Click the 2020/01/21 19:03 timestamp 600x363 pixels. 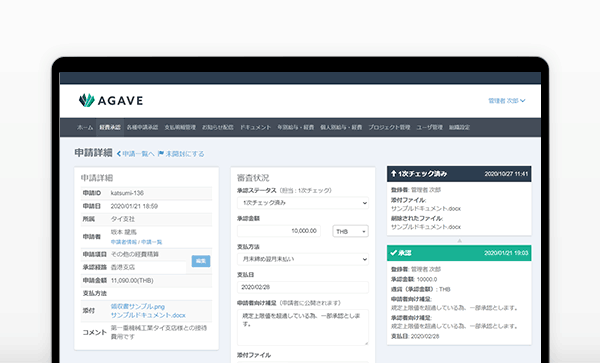pos(506,253)
